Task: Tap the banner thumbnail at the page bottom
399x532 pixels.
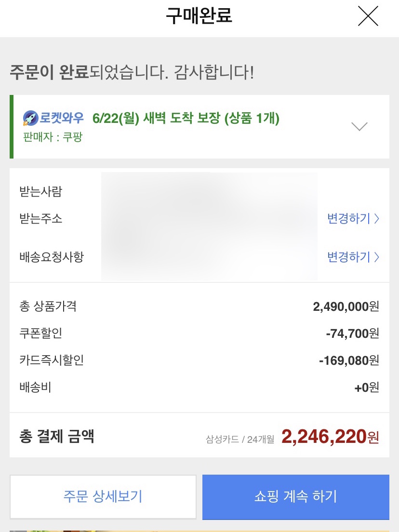Action: (199, 531)
